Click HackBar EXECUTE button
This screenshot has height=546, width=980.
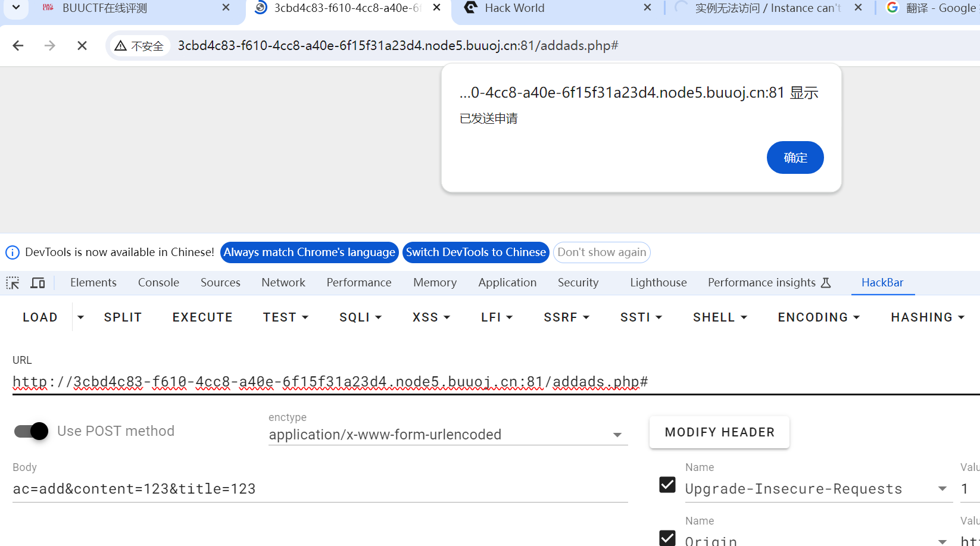(202, 317)
